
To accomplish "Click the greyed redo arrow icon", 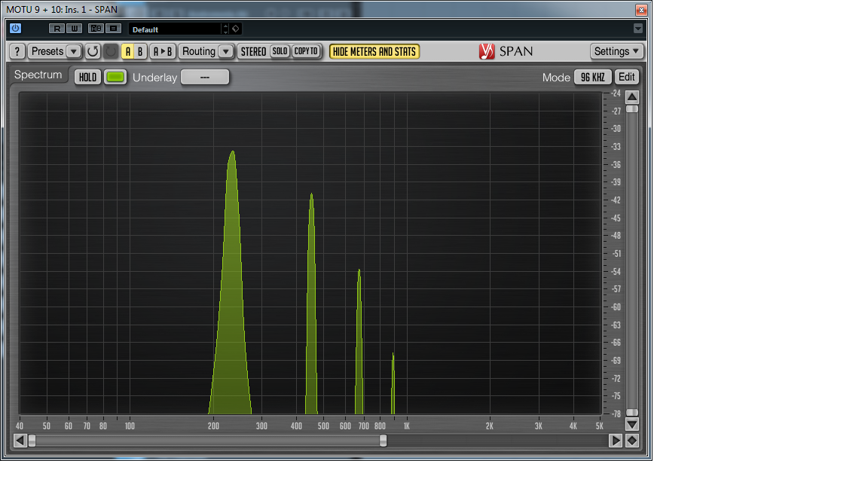I will (x=111, y=51).
